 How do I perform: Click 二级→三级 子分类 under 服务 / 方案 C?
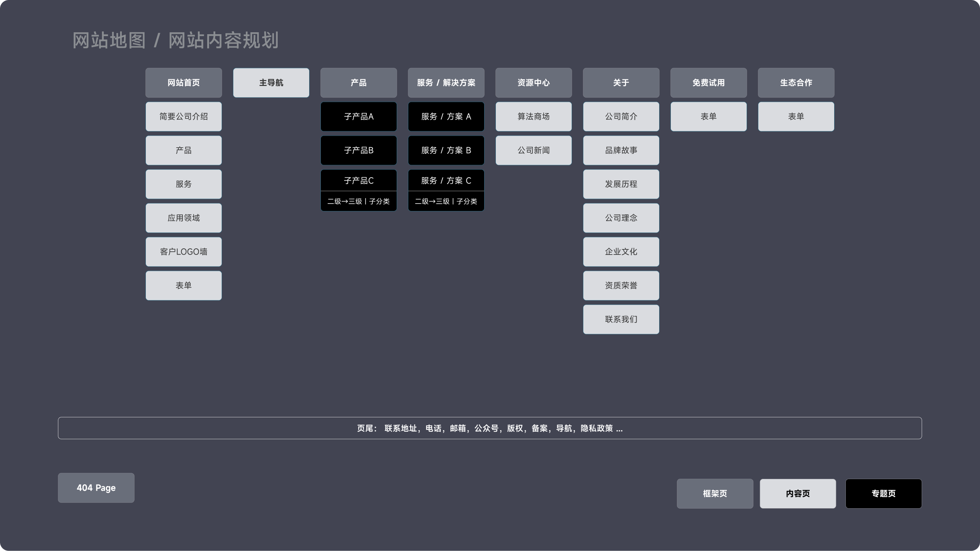click(x=446, y=201)
